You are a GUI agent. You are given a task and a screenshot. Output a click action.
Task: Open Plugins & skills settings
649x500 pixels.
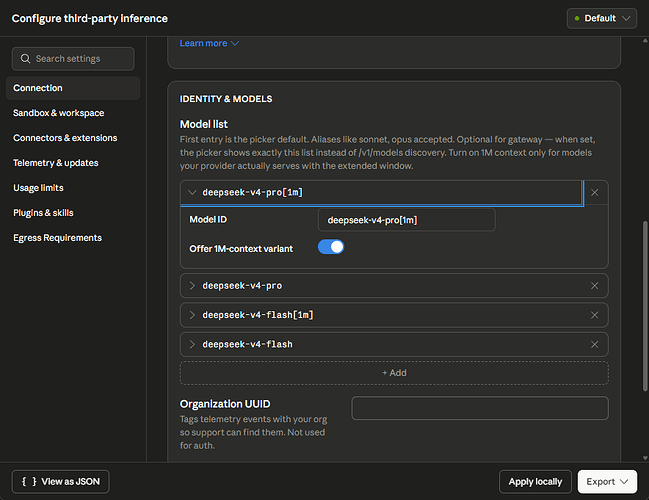click(43, 213)
